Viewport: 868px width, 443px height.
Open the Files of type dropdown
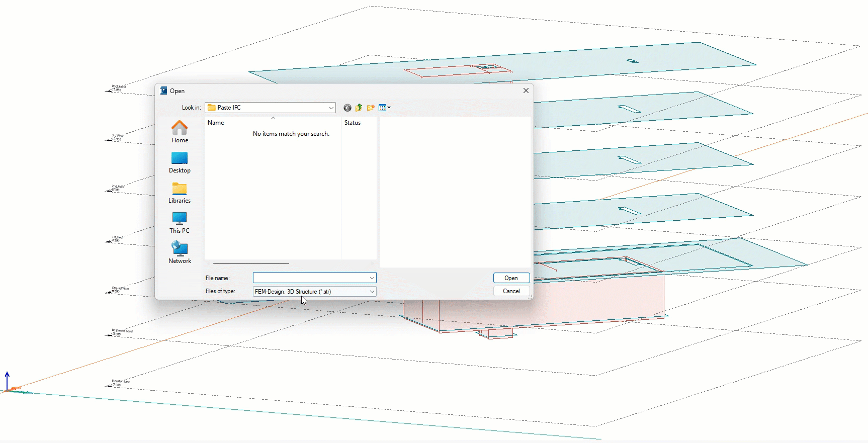point(372,292)
